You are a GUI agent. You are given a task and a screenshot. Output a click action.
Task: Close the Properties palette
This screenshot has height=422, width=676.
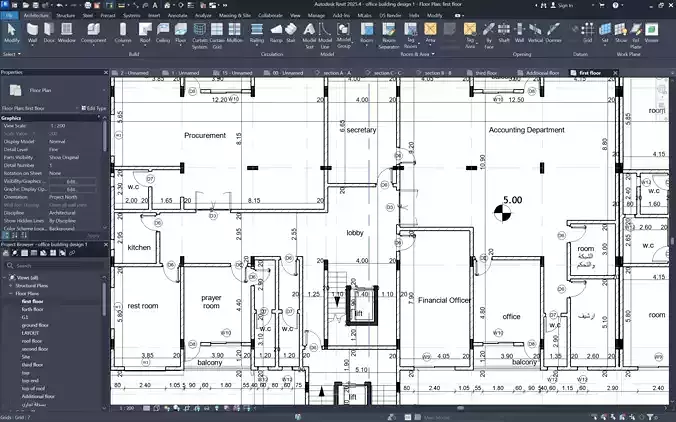106,72
